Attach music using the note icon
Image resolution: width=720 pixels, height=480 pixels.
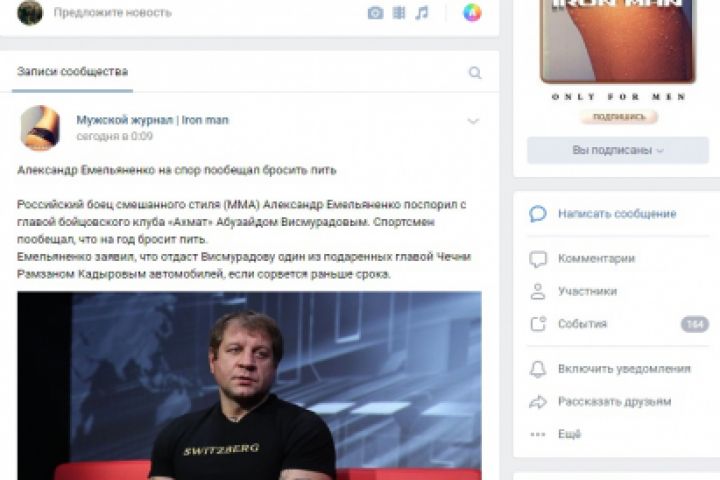point(422,13)
